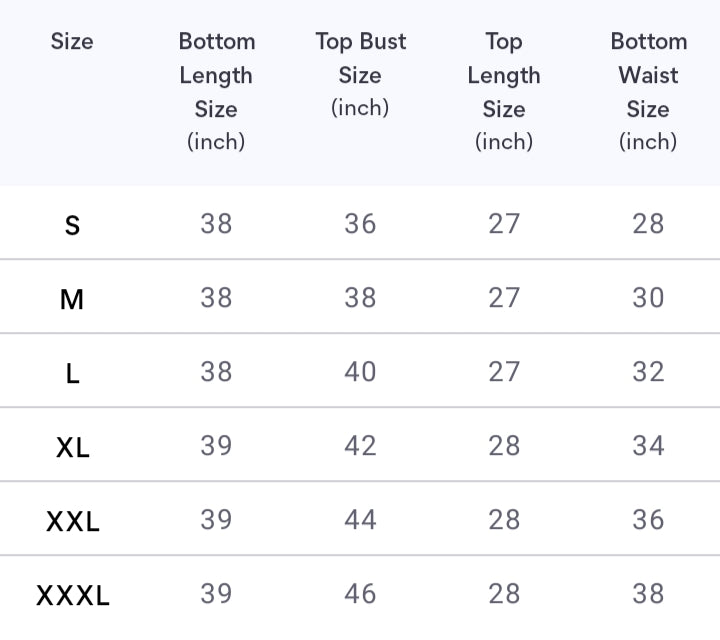Click bust size 44 in XXL row
This screenshot has height=640, width=720.
(x=360, y=520)
